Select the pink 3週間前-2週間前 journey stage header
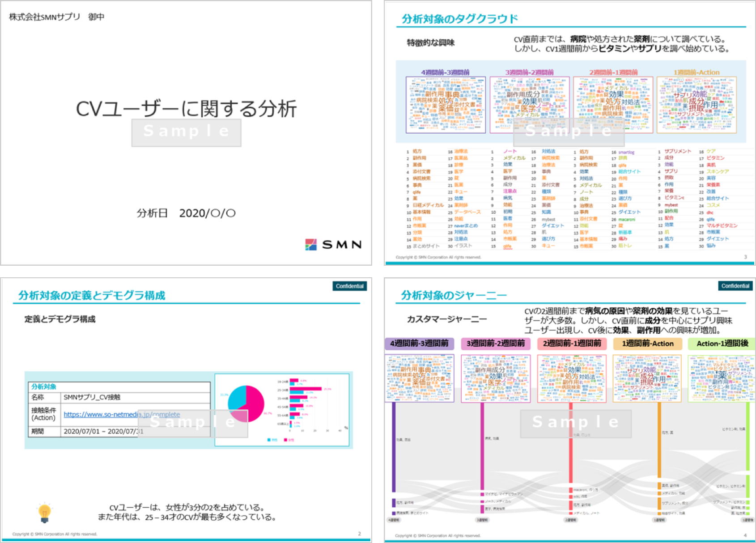756x543 pixels. coord(495,344)
